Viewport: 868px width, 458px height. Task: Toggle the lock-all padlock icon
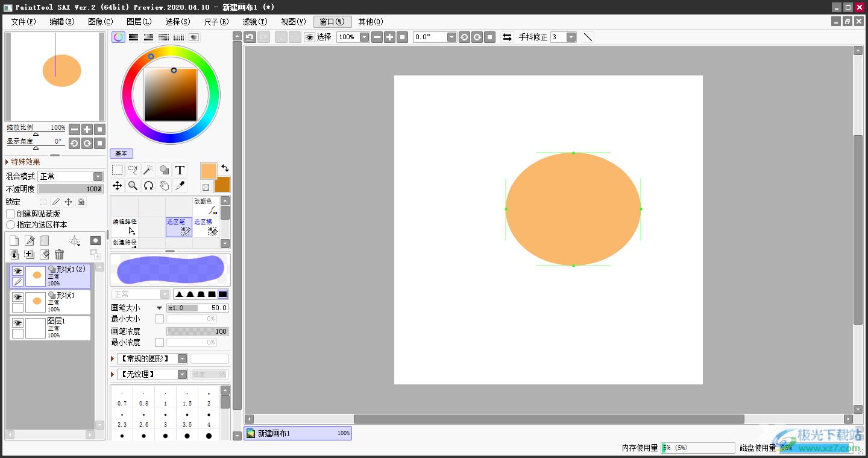pyautogui.click(x=81, y=202)
